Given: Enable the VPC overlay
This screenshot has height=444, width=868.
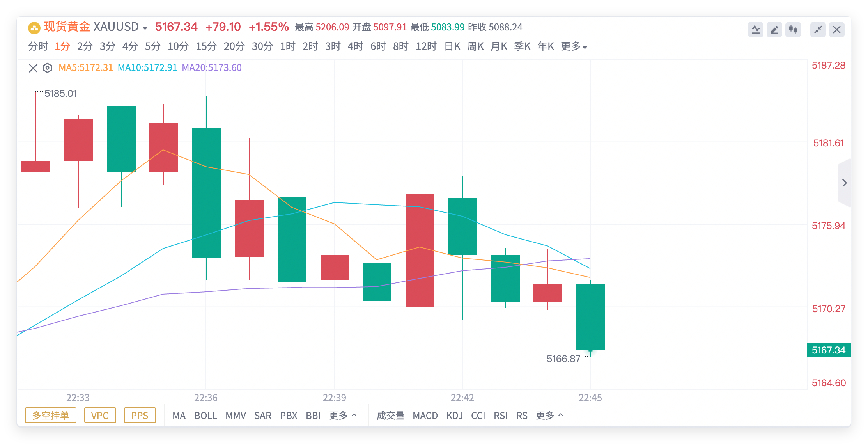Looking at the screenshot, I should pos(100,416).
